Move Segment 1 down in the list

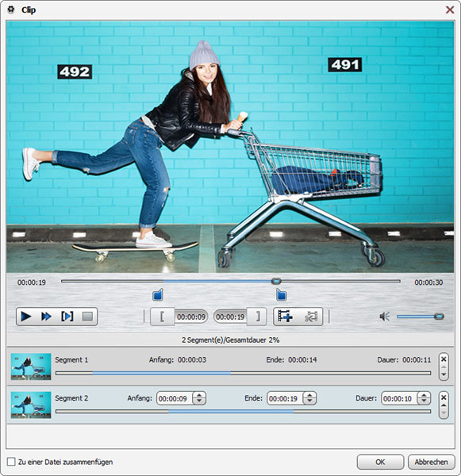point(444,374)
